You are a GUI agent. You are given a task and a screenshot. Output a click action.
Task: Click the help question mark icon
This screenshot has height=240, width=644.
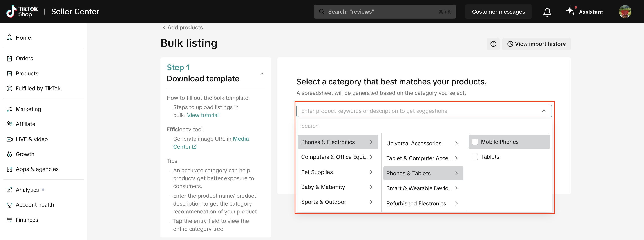493,44
